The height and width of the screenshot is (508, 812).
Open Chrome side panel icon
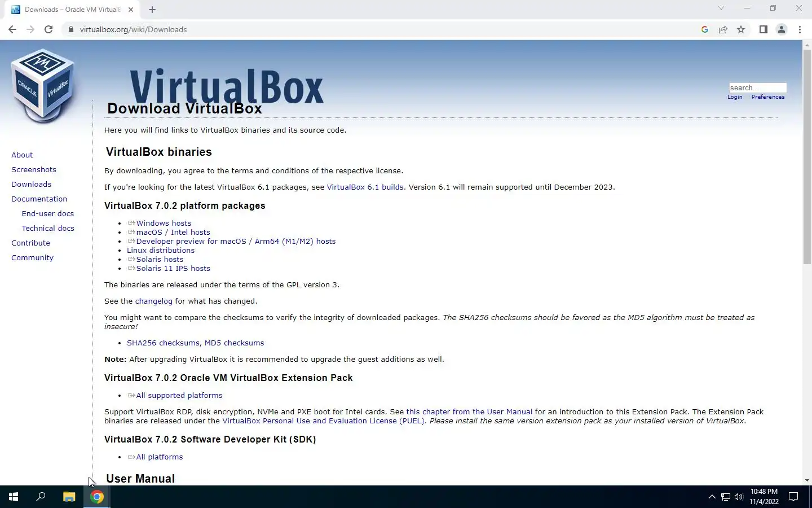click(x=764, y=29)
